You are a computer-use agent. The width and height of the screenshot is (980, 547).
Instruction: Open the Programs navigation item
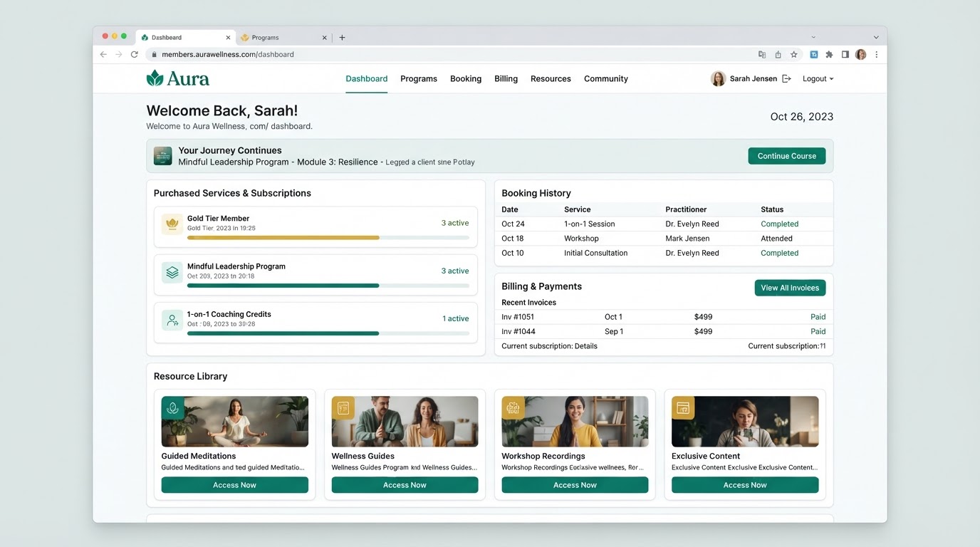pyautogui.click(x=419, y=79)
